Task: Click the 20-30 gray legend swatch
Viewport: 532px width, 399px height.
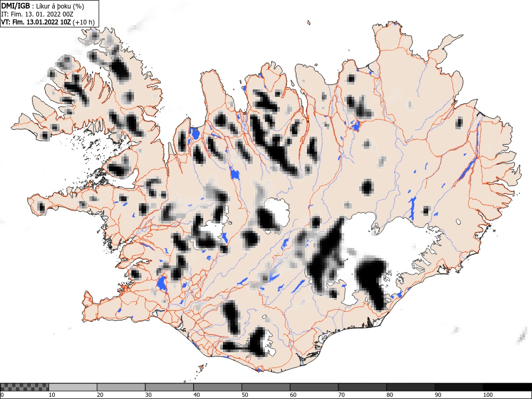Action: tap(121, 387)
